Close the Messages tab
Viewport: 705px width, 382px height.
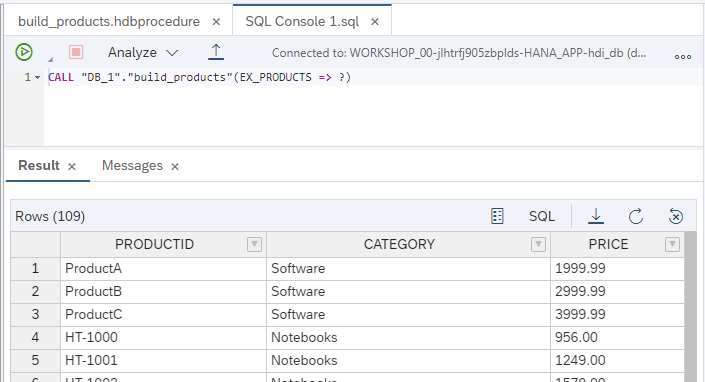pyautogui.click(x=175, y=167)
